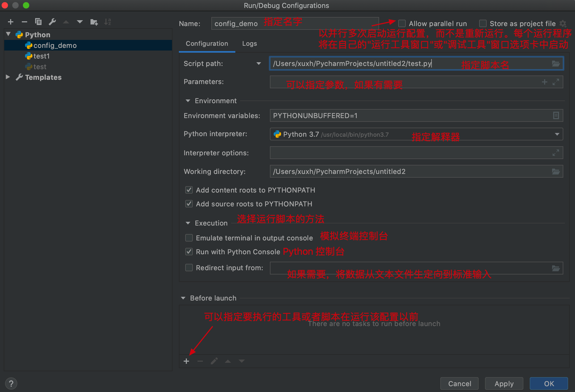This screenshot has height=392, width=575.
Task: Browse for the working directory
Action: coord(556,172)
